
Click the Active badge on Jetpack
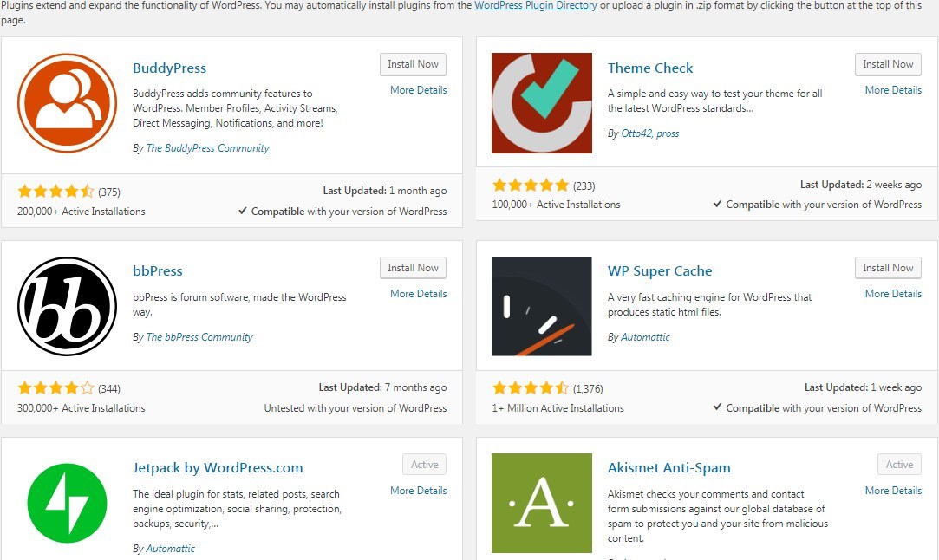pyautogui.click(x=424, y=464)
